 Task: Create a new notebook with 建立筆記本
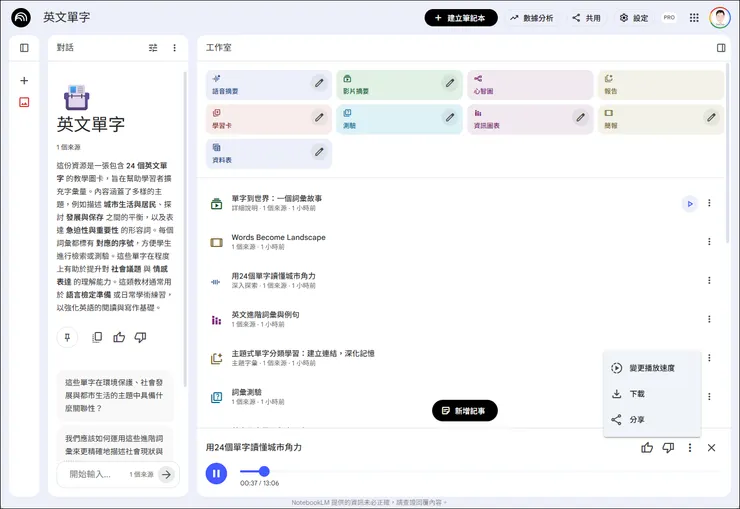point(461,18)
